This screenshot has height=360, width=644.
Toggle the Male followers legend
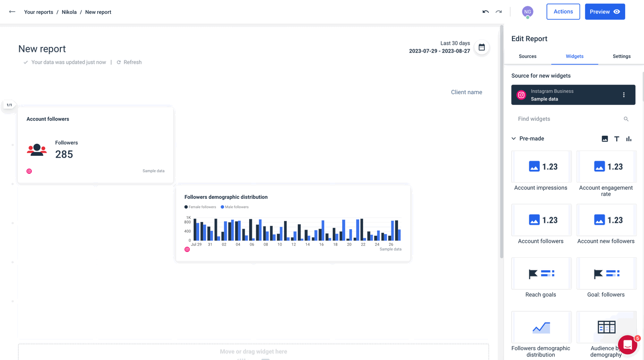[234, 207]
